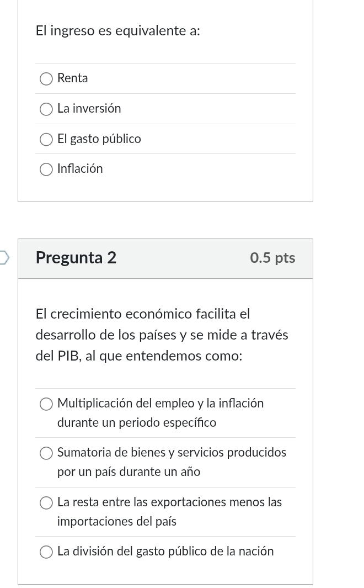Click the La resta entre las exportaciones text
364x588 pixels.
[x=169, y=502]
